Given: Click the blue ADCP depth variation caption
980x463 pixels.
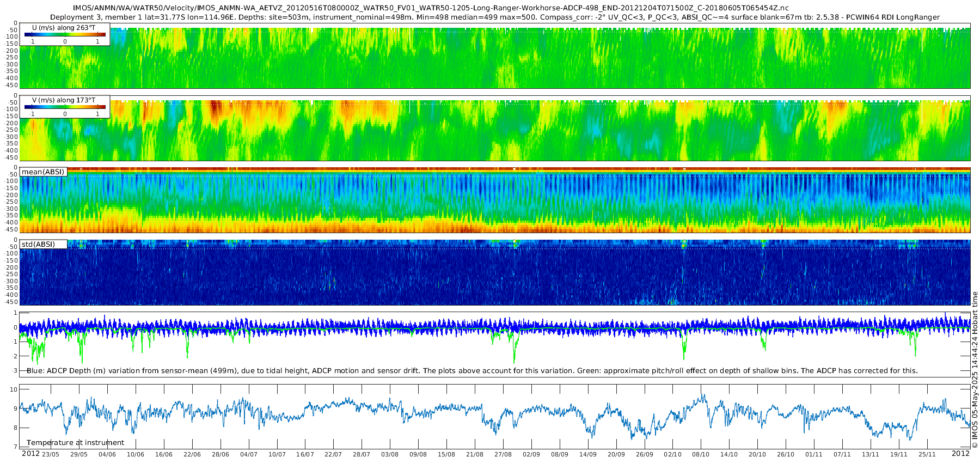Looking at the screenshot, I should 472,371.
